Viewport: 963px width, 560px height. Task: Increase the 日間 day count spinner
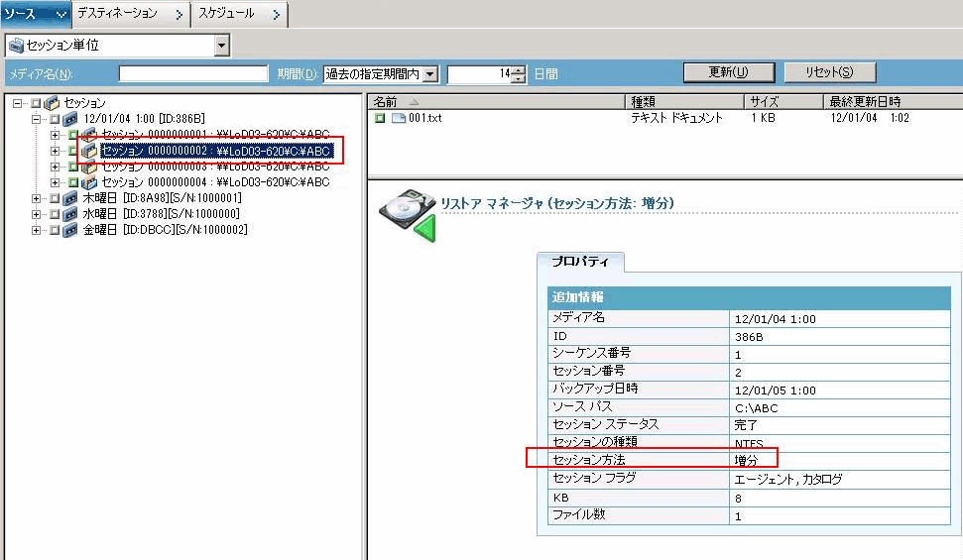pos(520,70)
